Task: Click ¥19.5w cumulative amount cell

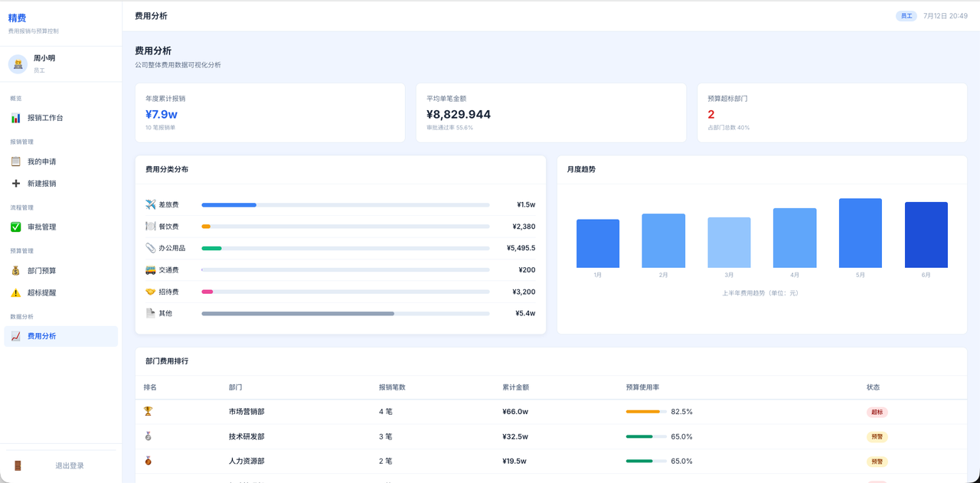Action: (515, 461)
